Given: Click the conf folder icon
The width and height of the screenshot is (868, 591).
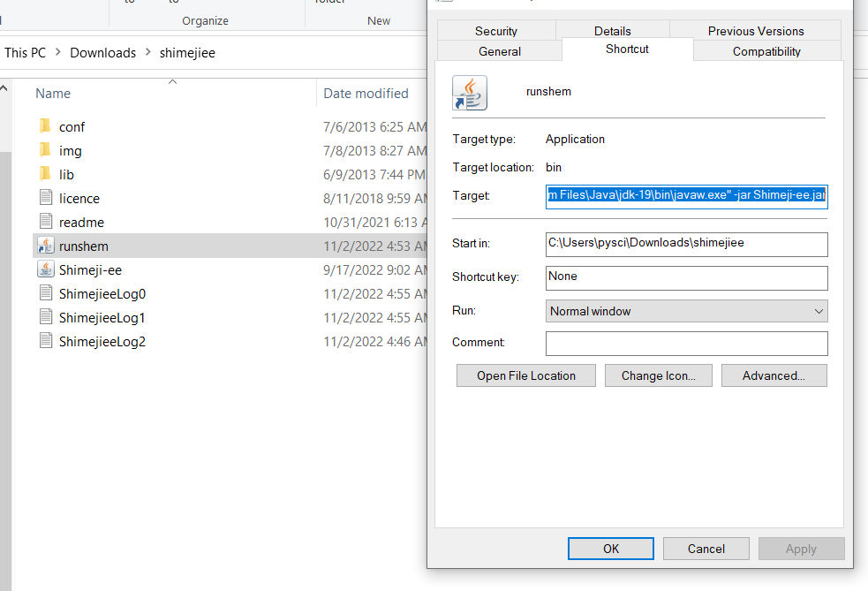Looking at the screenshot, I should [45, 126].
